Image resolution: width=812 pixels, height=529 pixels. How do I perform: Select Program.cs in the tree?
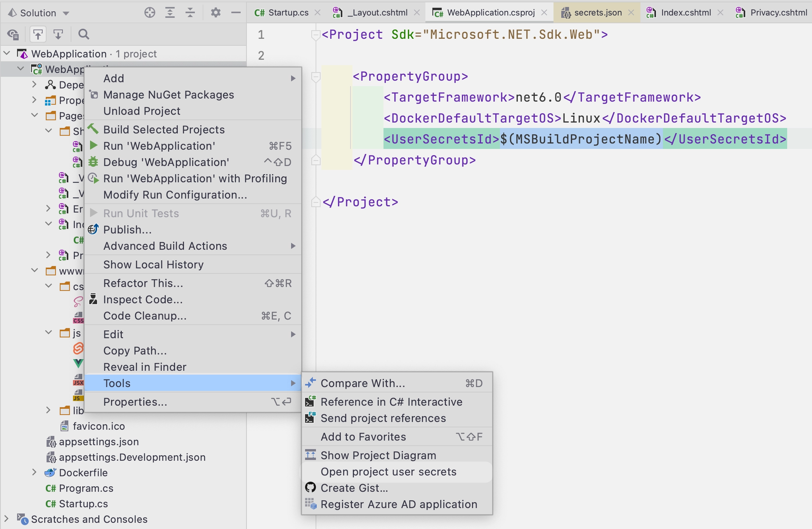(x=86, y=488)
